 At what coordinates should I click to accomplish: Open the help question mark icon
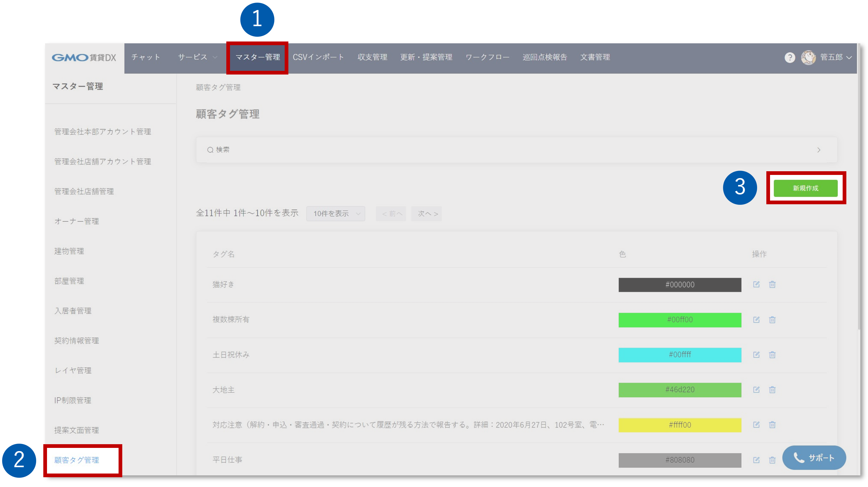[790, 57]
